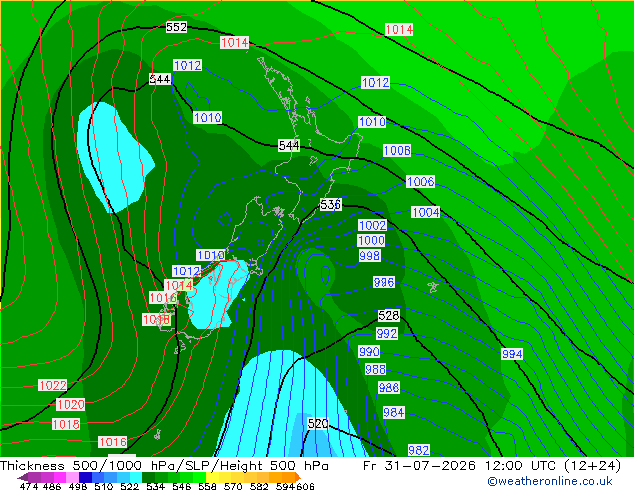Select the 1000 isobar label
Viewport: 634px width, 490px height.
click(x=371, y=241)
